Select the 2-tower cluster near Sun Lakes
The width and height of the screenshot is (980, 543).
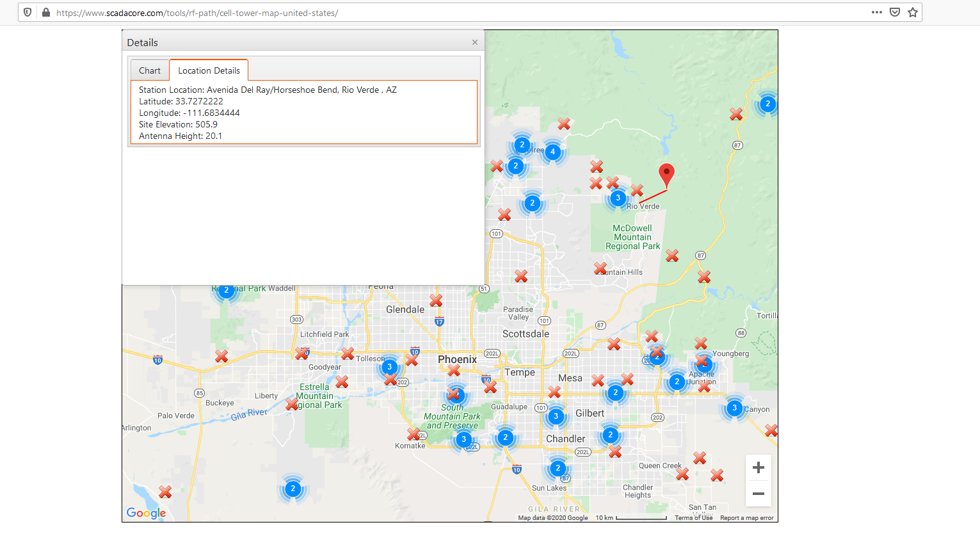(x=558, y=468)
